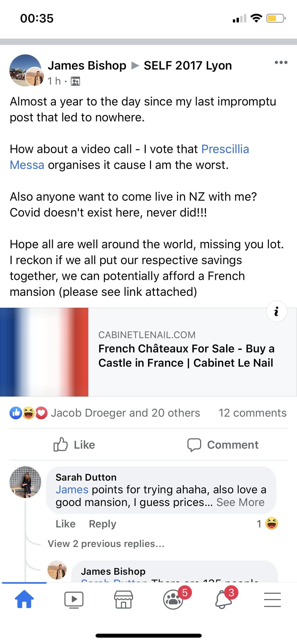This screenshot has height=644, width=297.
Task: Like the post with thumbs-up button
Action: (x=74, y=445)
